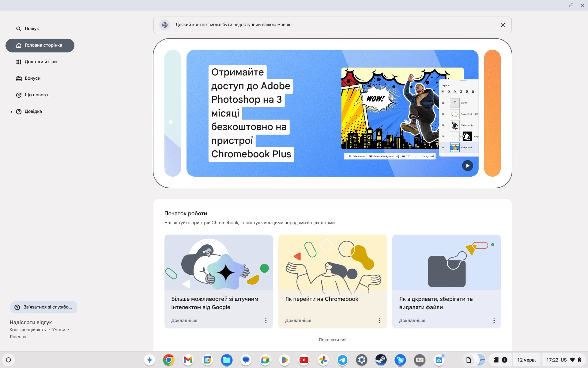Open the Зв'язатися зі службою support button
This screenshot has width=588, height=368.
coord(43,307)
